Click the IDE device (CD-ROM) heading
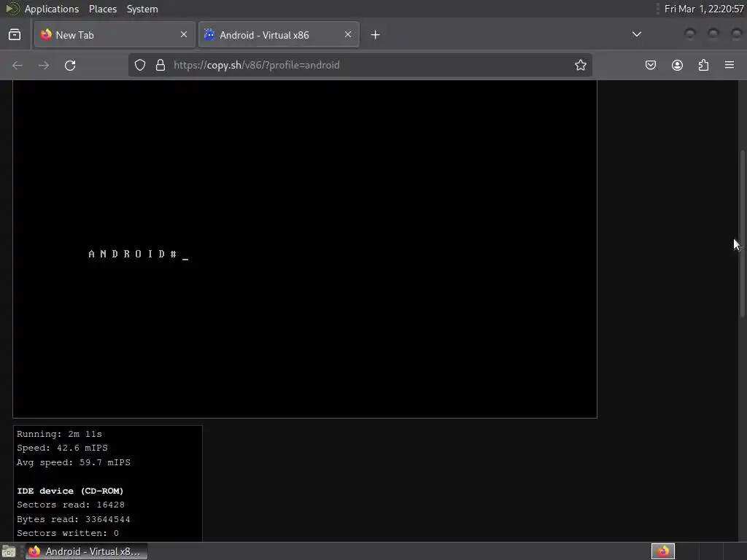 click(70, 491)
